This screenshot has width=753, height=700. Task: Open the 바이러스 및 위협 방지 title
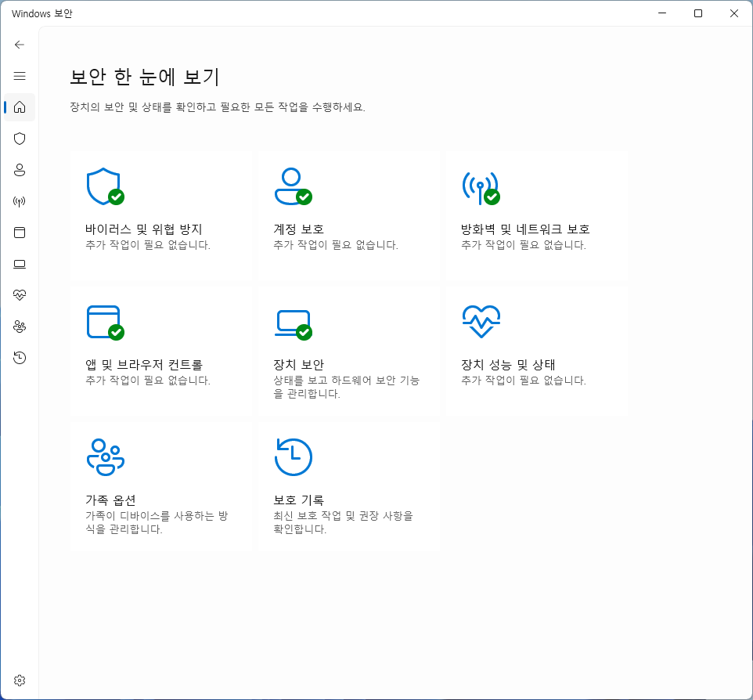tap(143, 229)
